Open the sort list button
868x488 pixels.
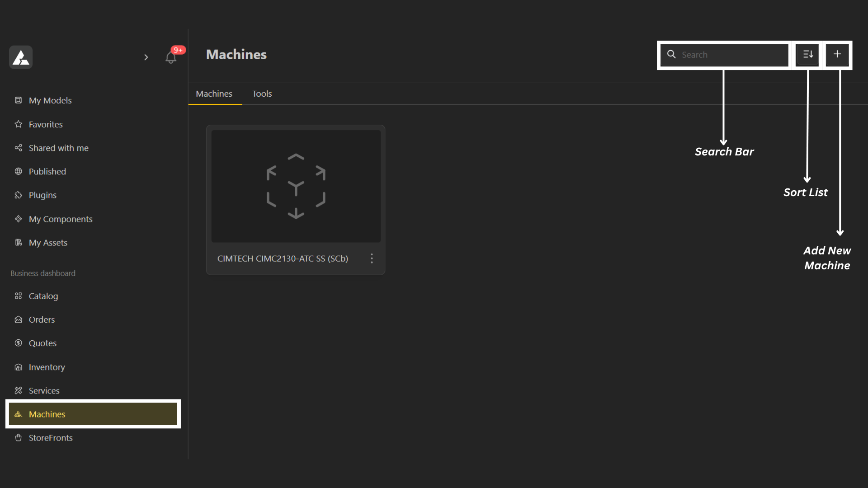tap(808, 55)
